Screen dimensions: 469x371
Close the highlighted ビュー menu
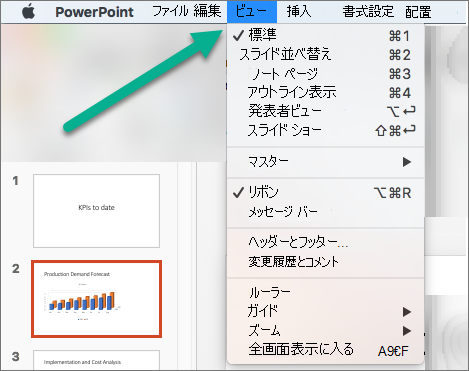click(x=252, y=12)
